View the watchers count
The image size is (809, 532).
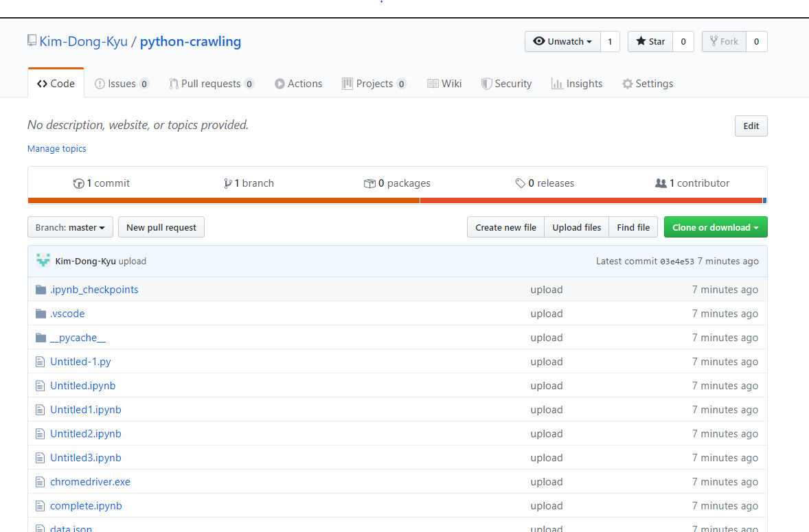[x=610, y=42]
